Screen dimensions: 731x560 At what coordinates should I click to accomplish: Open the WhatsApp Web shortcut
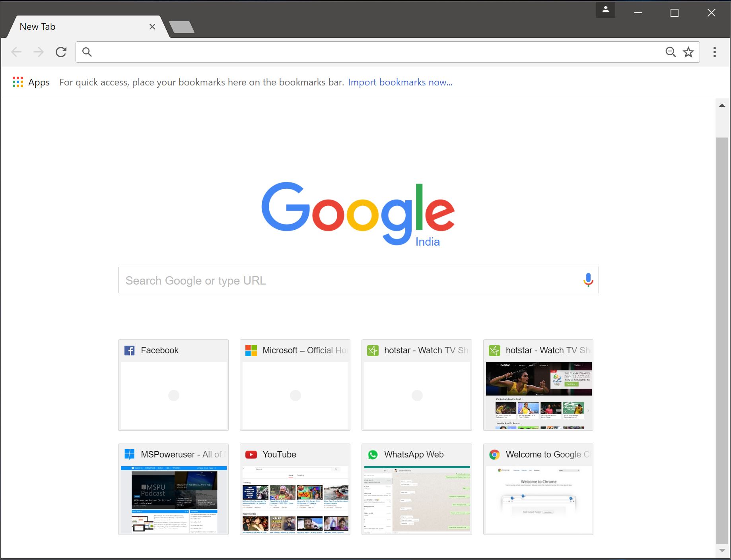(x=416, y=489)
